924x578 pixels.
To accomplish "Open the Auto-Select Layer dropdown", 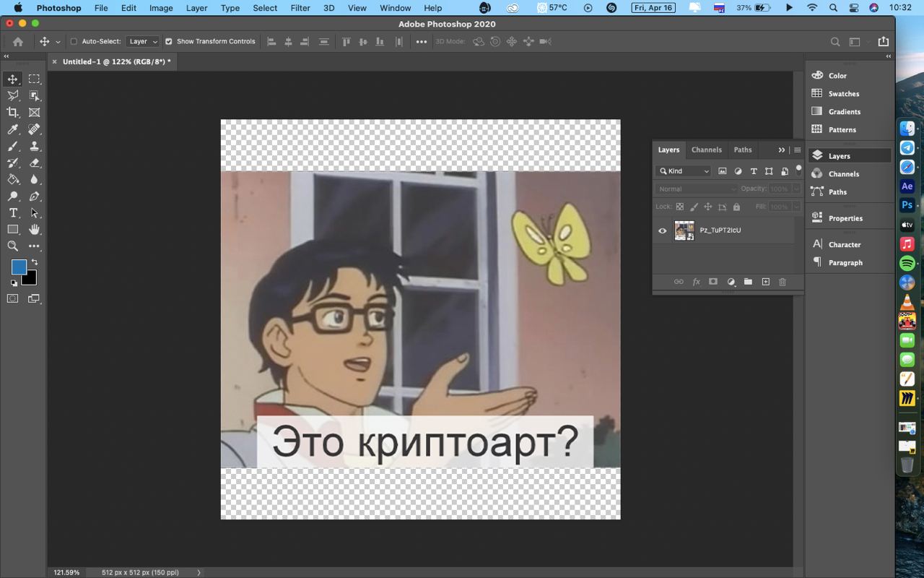I will point(142,42).
